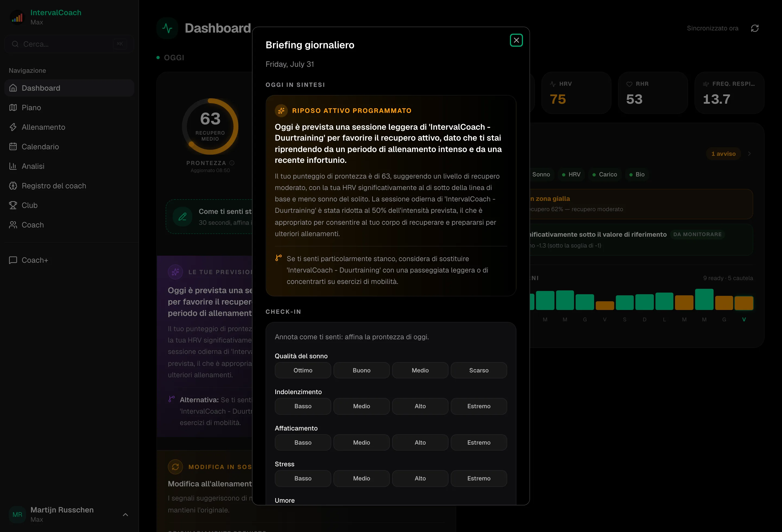Click the 13.7 respiratory frequency value

point(717,99)
